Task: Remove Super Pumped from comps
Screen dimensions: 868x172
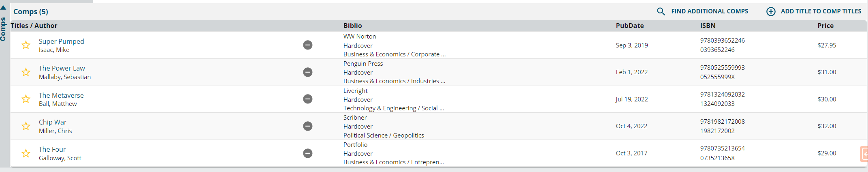Action: 308,45
